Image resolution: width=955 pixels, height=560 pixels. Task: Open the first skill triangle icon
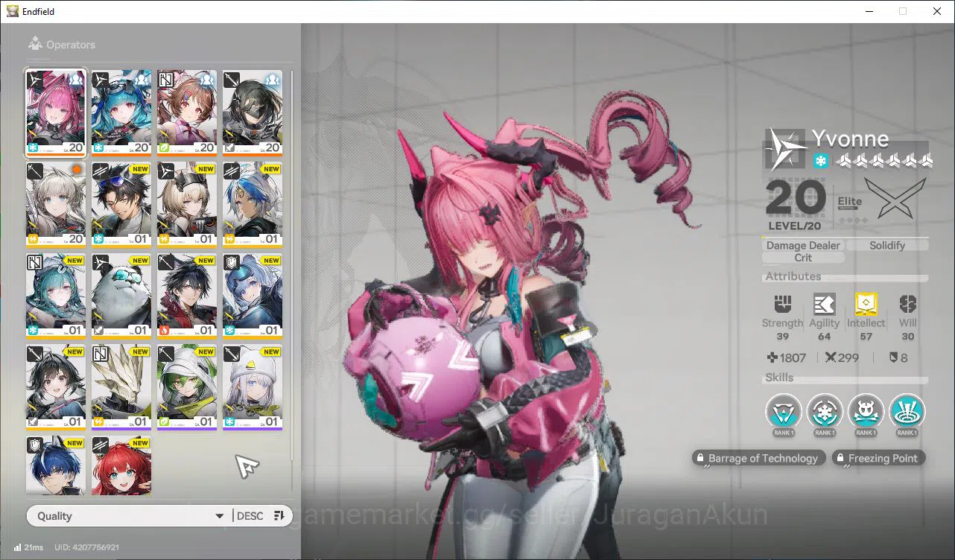(x=784, y=411)
